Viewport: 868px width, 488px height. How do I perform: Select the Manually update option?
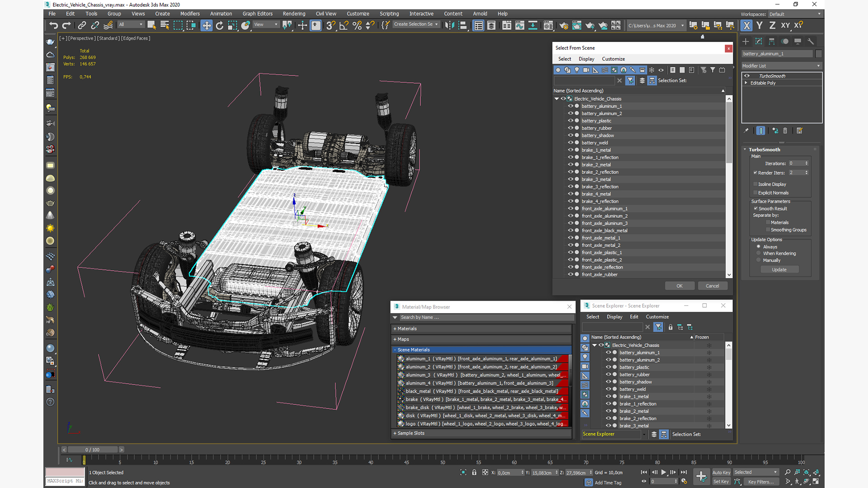[759, 260]
